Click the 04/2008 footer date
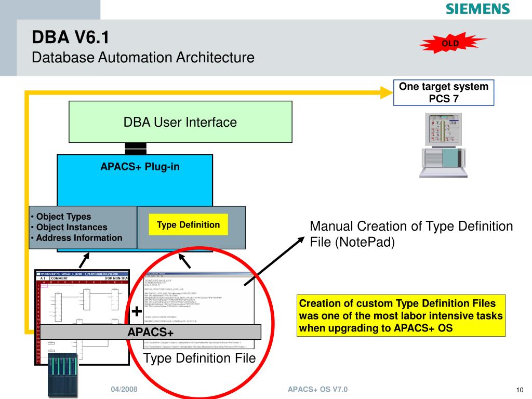532x399 pixels. pos(124,389)
